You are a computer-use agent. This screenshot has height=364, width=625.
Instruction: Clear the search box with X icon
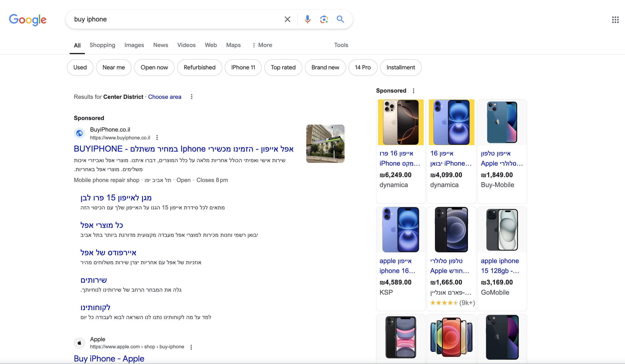(x=287, y=19)
